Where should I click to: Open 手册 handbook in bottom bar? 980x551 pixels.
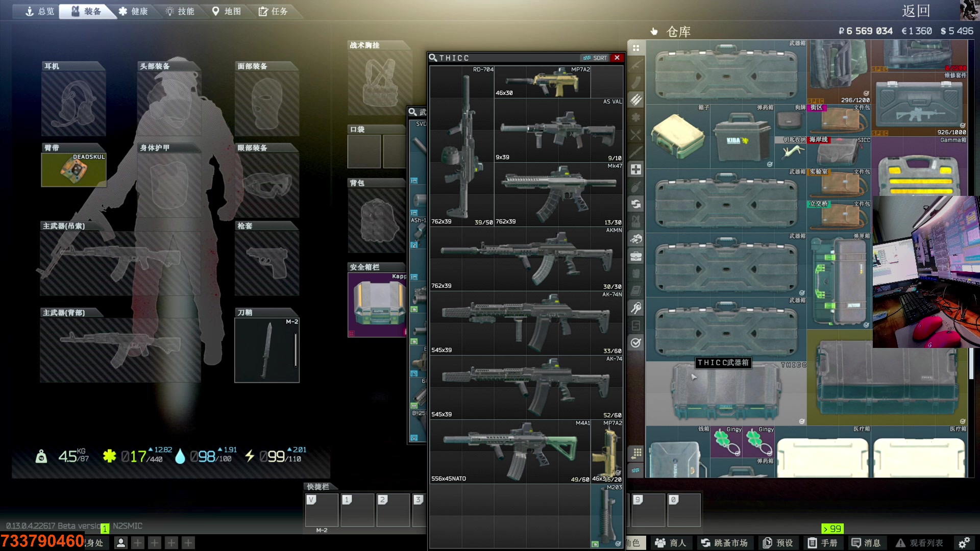click(823, 543)
